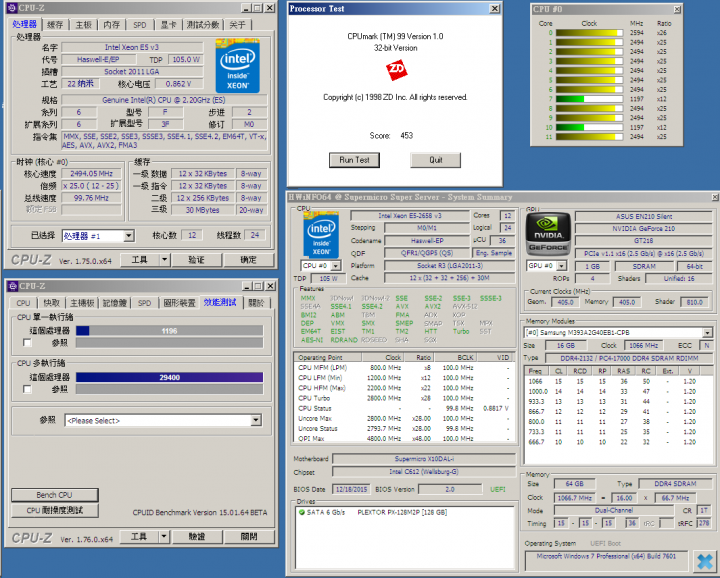The image size is (720, 578).
Task: Click the Supermicro X10DAL-i motherboard field
Action: click(423, 459)
